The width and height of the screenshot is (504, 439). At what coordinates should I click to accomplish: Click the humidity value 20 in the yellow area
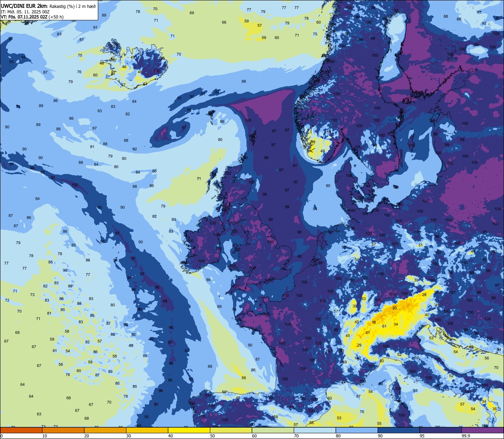(x=395, y=308)
